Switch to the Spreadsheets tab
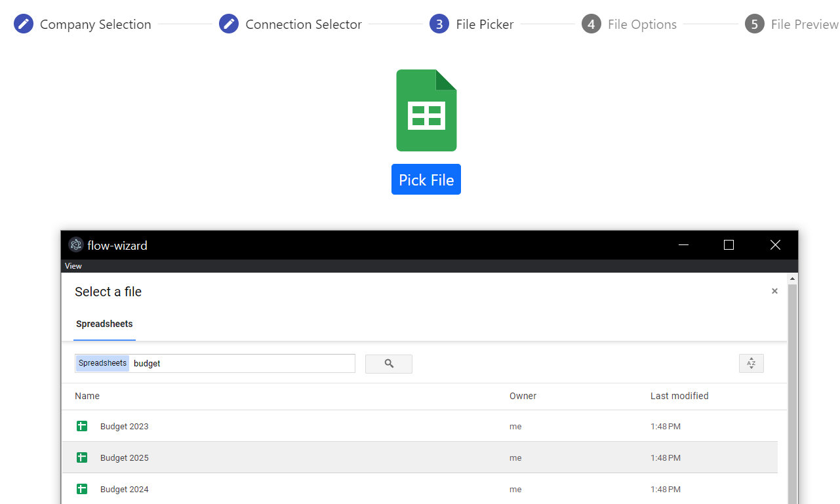The image size is (840, 504). click(104, 324)
